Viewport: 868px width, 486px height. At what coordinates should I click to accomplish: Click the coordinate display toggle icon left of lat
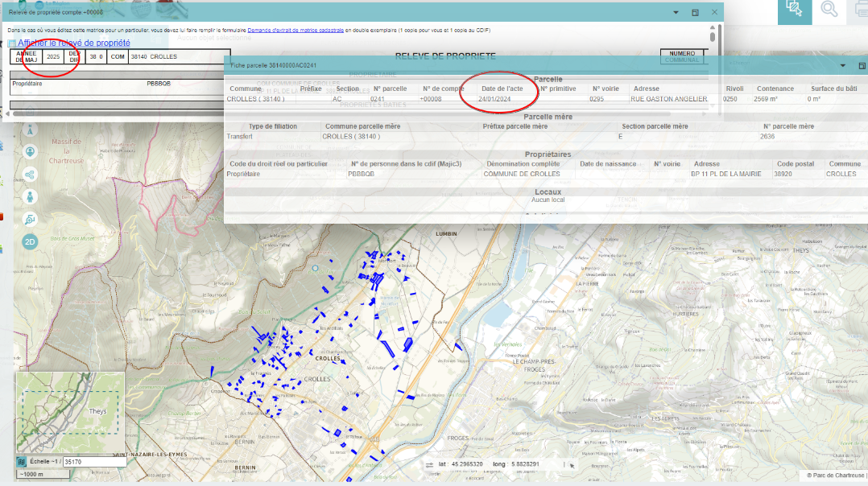pyautogui.click(x=430, y=465)
